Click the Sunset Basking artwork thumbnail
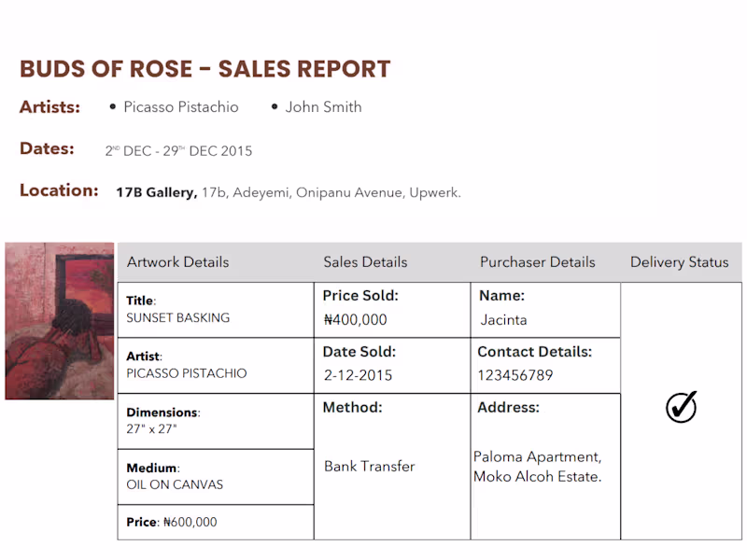Screen dimensions: 747x560 pos(59,321)
